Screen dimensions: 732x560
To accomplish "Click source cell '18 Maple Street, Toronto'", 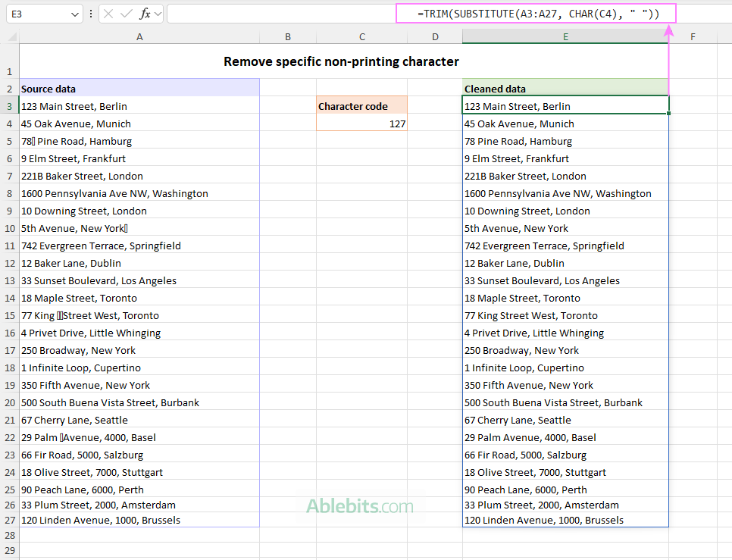I will pos(139,297).
